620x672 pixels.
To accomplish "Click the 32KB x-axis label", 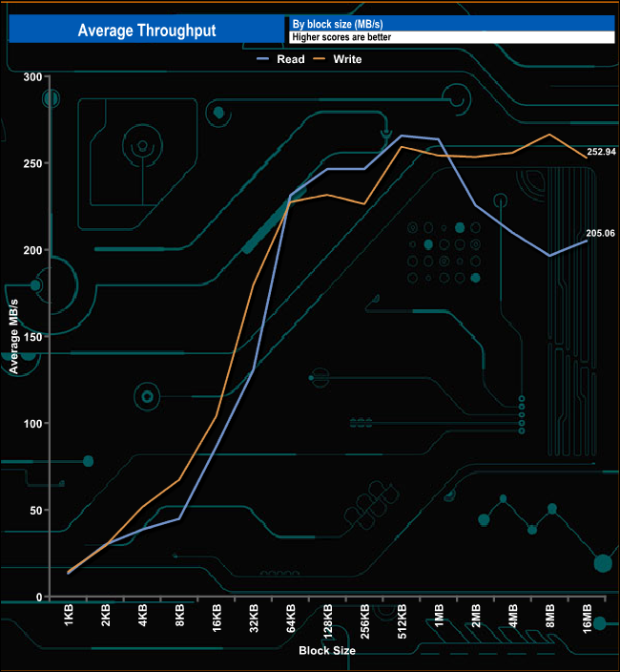I will pos(254,618).
